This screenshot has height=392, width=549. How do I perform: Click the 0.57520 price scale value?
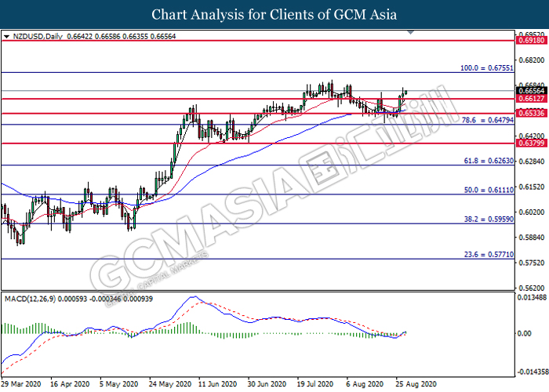[532, 263]
